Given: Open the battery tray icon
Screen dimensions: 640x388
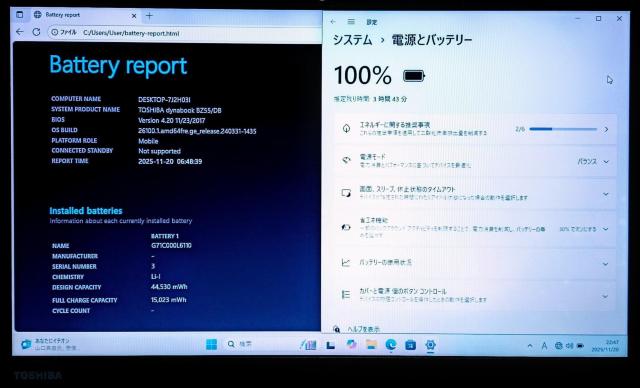Looking at the screenshot, I should [580, 346].
